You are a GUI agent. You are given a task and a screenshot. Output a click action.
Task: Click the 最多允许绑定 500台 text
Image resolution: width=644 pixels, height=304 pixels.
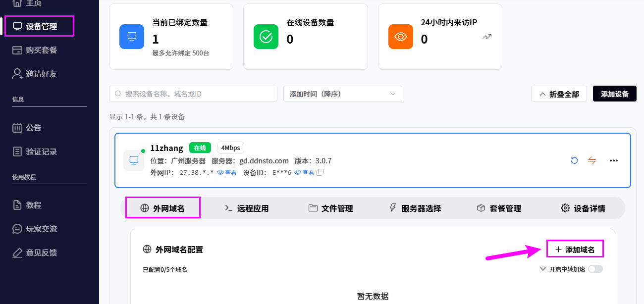click(181, 53)
